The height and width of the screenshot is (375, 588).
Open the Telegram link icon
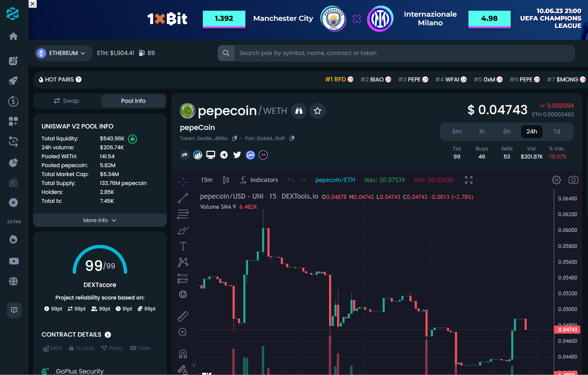[x=224, y=155]
